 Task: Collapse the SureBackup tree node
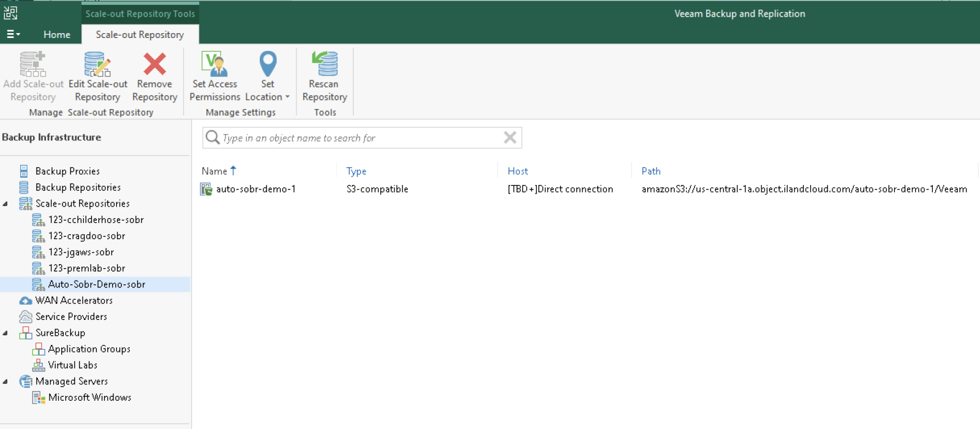pyautogui.click(x=6, y=333)
